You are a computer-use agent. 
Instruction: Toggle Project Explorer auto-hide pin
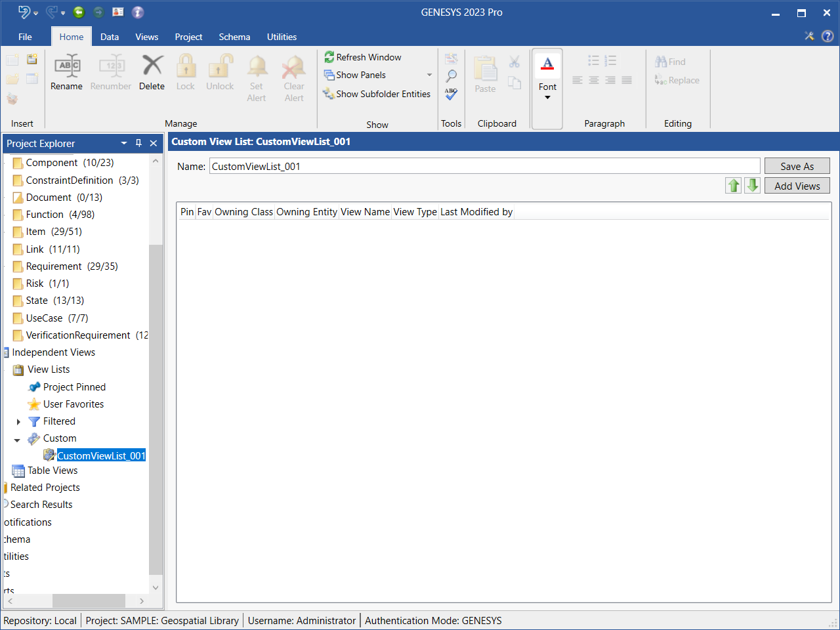point(138,143)
